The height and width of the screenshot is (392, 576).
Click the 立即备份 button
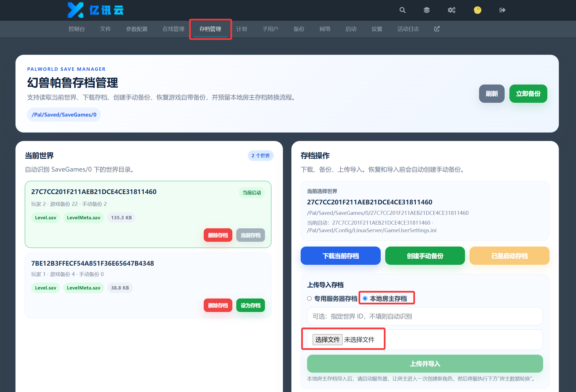coord(528,94)
